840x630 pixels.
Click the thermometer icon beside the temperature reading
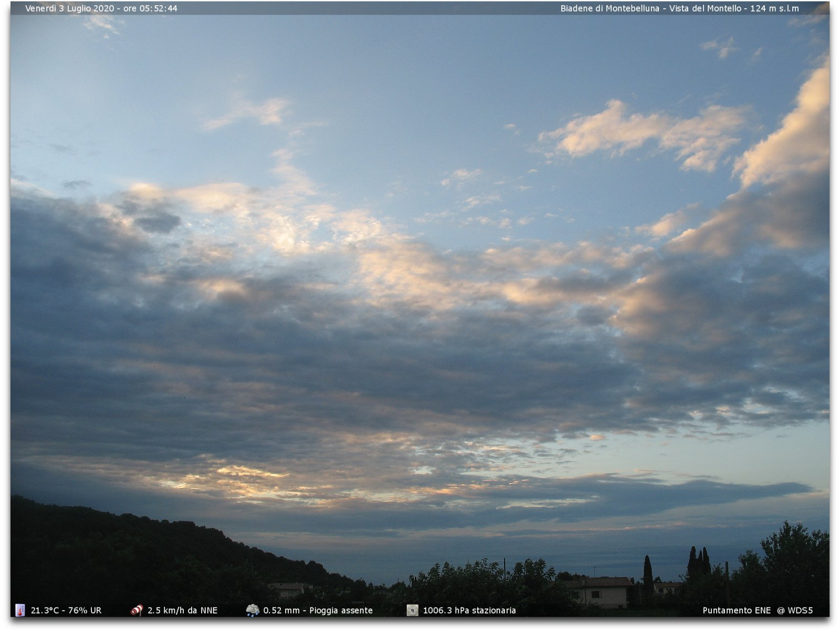[20, 610]
